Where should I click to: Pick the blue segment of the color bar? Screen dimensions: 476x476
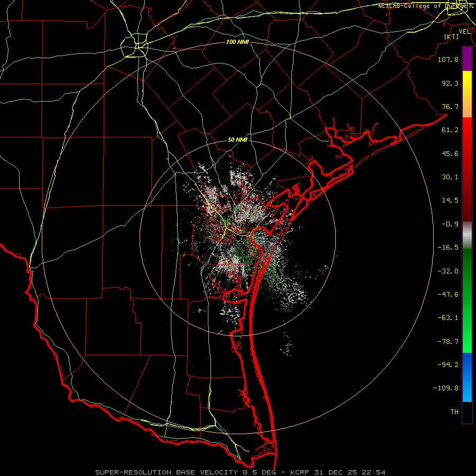[467, 377]
